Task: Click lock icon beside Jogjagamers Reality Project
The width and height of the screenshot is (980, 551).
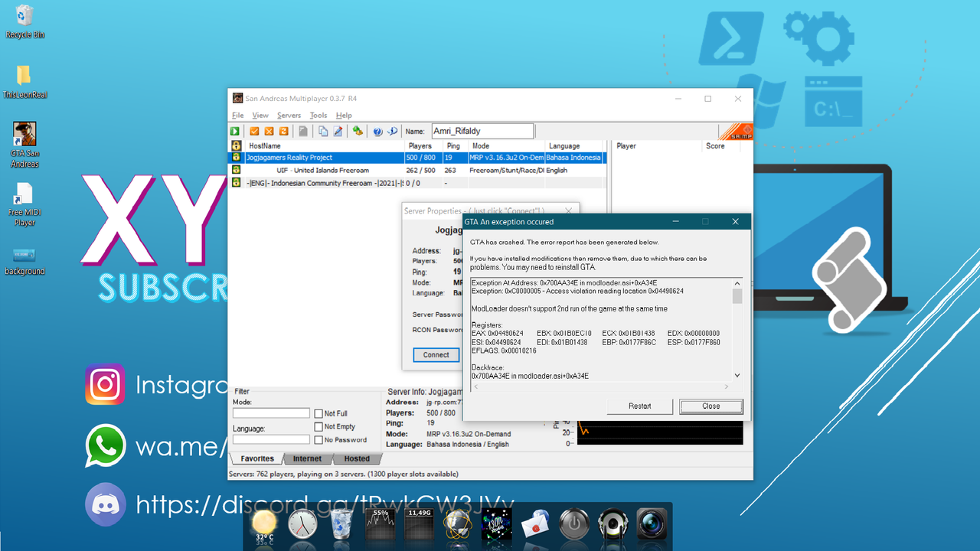Action: tap(237, 158)
